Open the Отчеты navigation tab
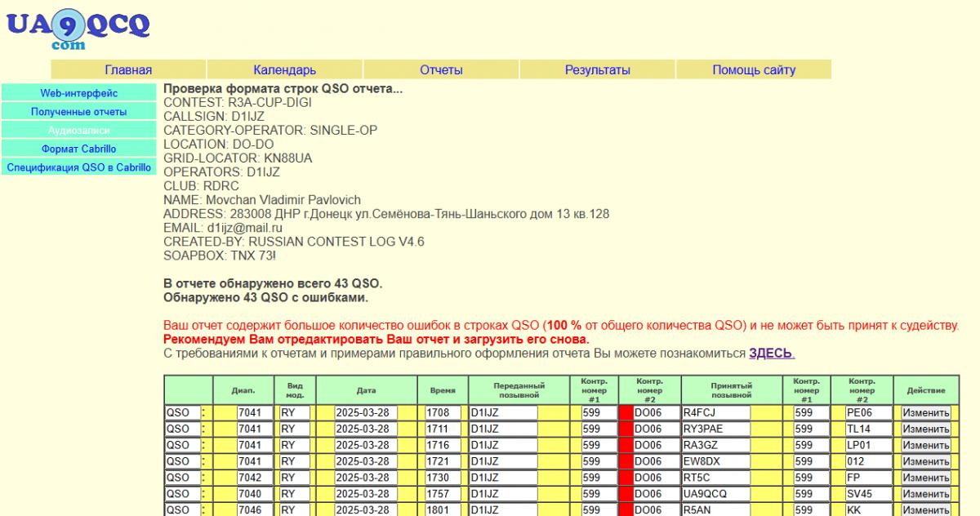The image size is (980, 516). point(441,70)
